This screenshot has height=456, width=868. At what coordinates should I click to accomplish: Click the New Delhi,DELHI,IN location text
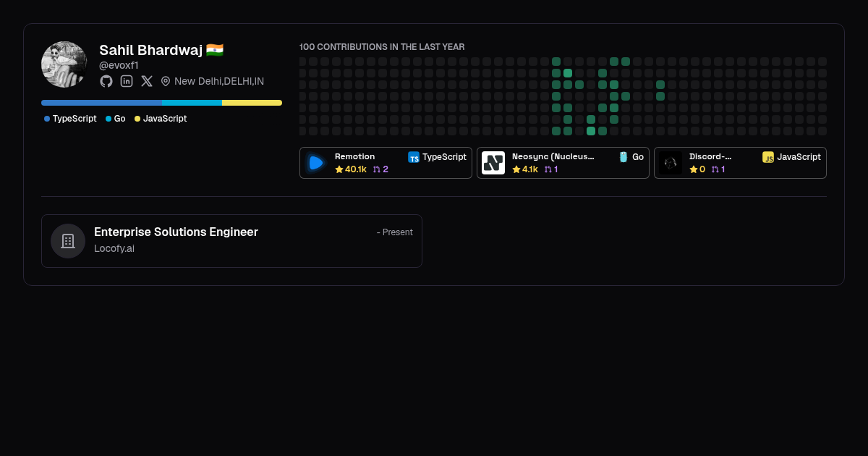click(x=219, y=81)
